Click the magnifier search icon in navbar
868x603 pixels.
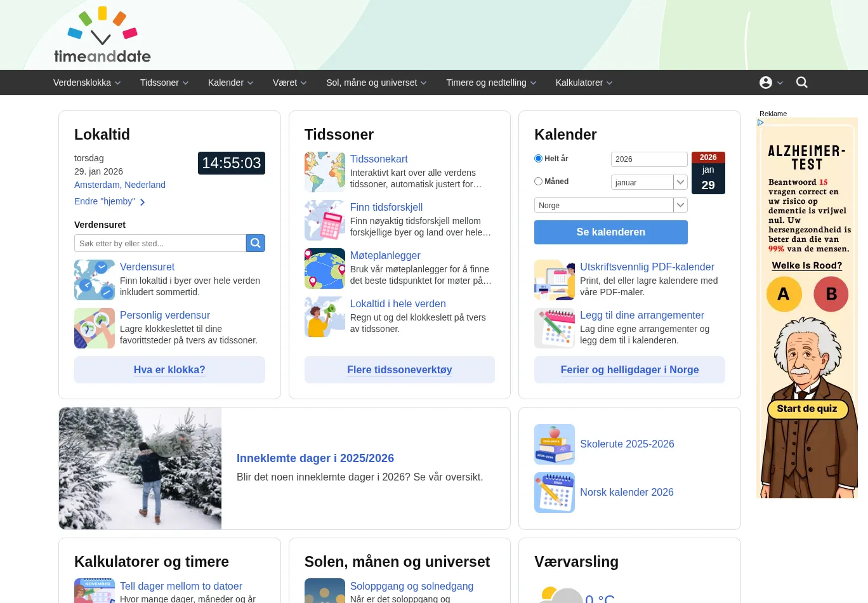(x=801, y=83)
